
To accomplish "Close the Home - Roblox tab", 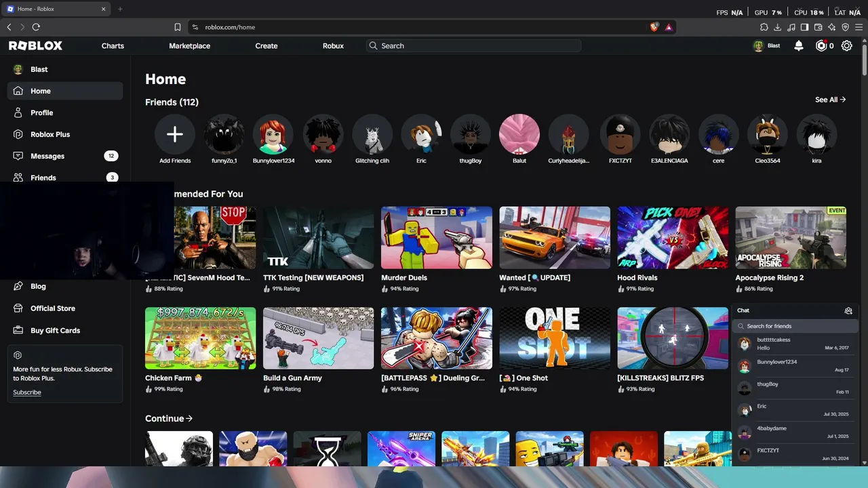I will pos(104,9).
